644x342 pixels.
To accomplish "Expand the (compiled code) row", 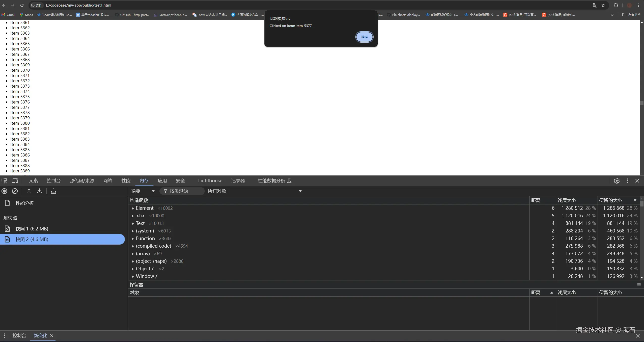I will click(133, 246).
